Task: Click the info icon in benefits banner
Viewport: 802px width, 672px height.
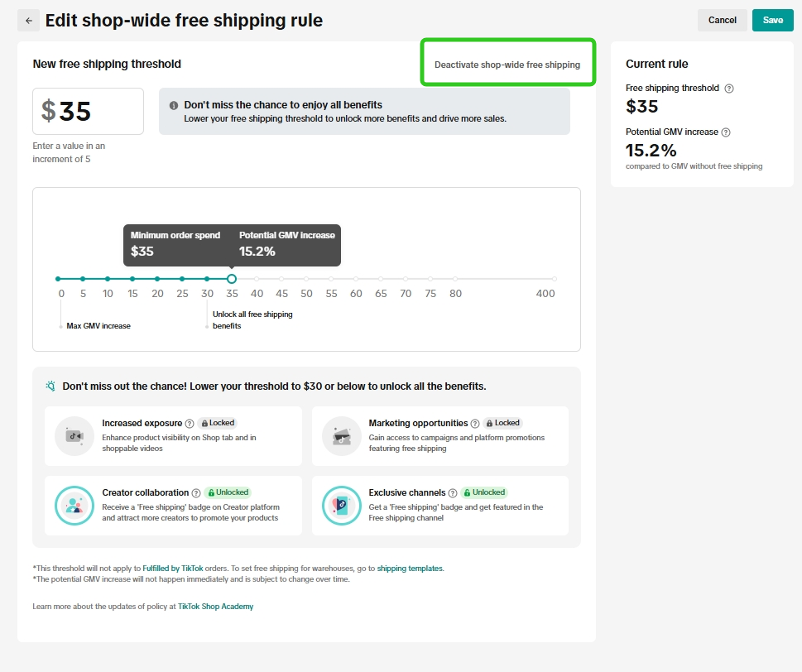Action: tap(174, 106)
